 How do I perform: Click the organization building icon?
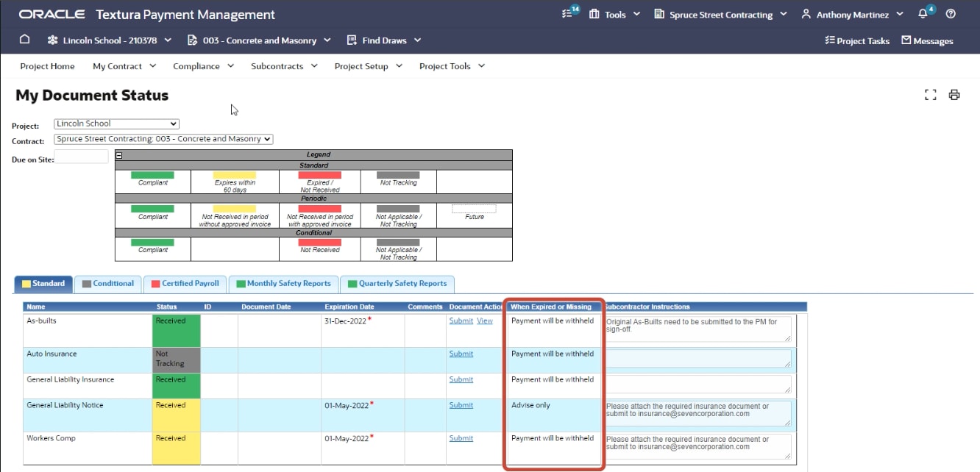[659, 14]
